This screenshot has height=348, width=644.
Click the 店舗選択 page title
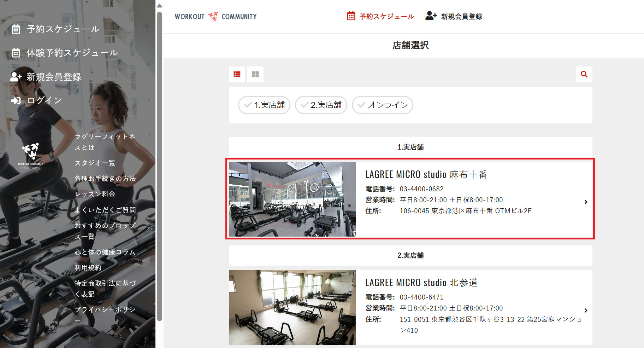[x=410, y=45]
